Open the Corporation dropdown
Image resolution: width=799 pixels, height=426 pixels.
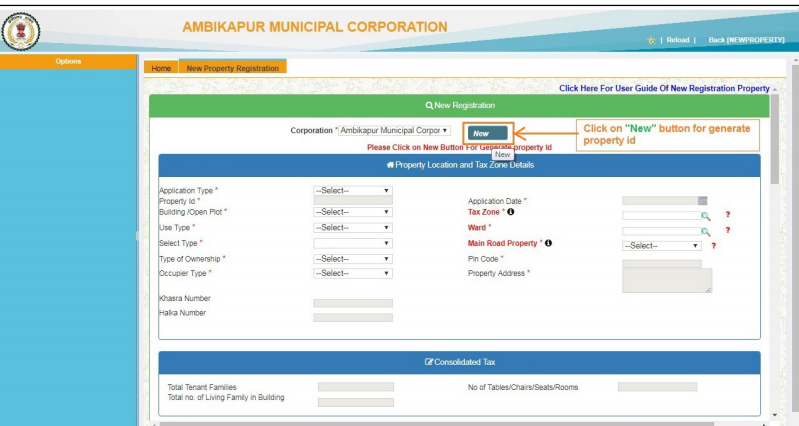pos(394,130)
